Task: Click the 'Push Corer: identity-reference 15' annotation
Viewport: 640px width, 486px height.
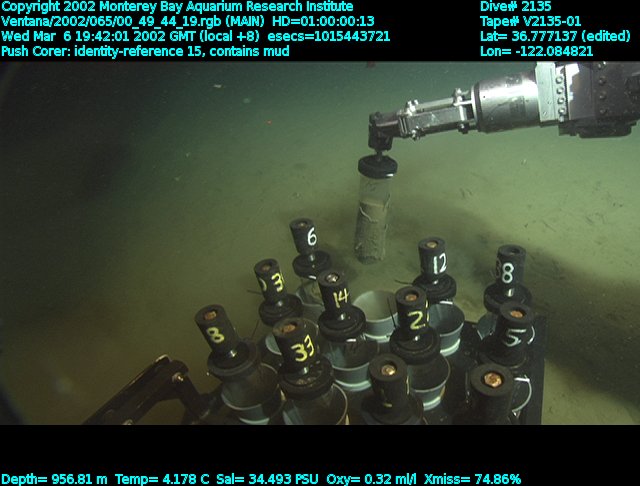Action: pos(102,51)
